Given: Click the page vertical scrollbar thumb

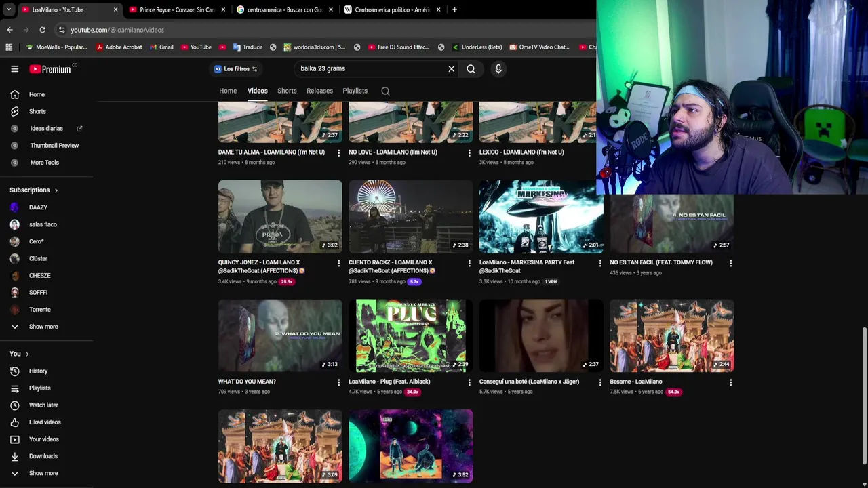Looking at the screenshot, I should (864, 396).
